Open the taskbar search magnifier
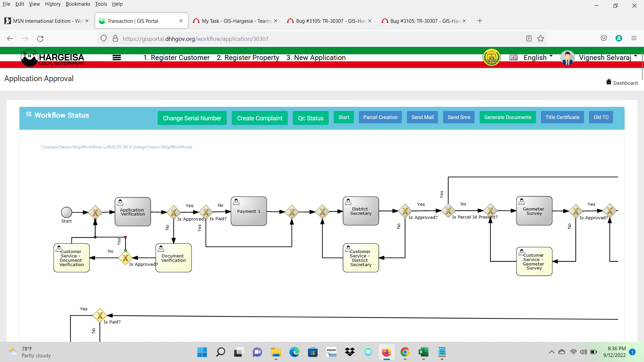644x362 pixels. point(220,352)
